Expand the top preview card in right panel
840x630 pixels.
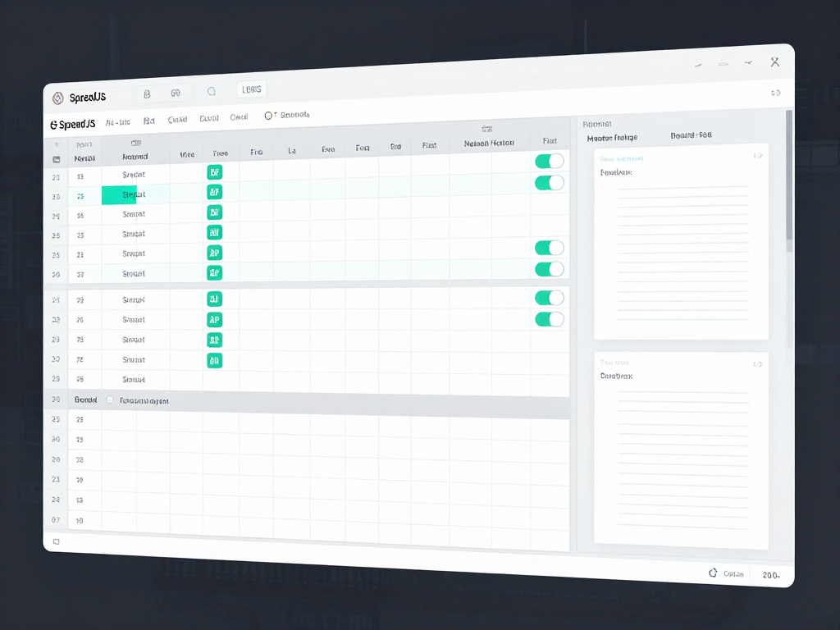tap(756, 156)
